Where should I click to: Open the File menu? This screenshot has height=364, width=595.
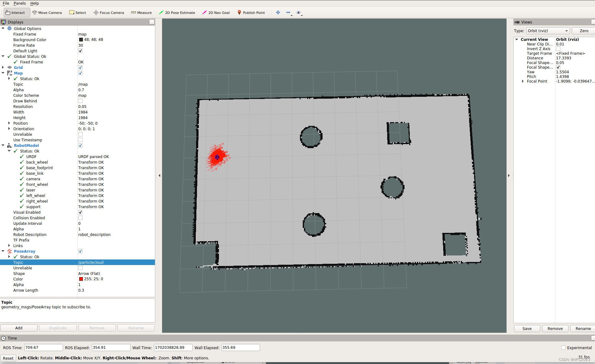(x=6, y=3)
